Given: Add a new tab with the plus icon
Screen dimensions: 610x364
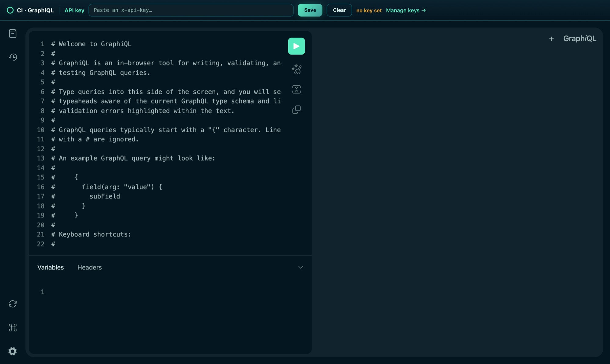Looking at the screenshot, I should pos(551,39).
